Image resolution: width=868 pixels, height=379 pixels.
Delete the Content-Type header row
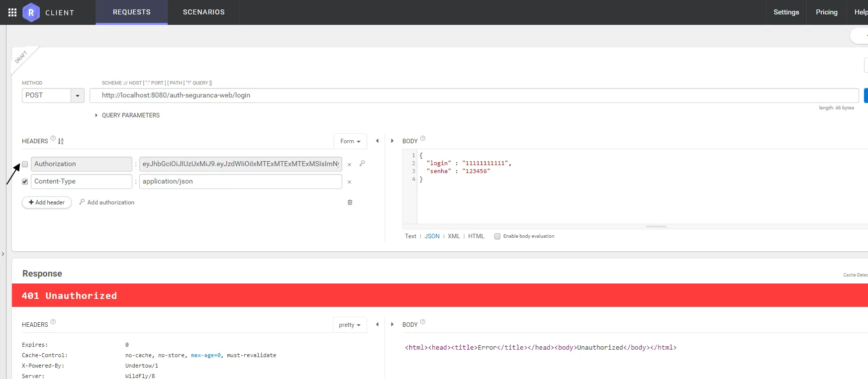pyautogui.click(x=349, y=182)
